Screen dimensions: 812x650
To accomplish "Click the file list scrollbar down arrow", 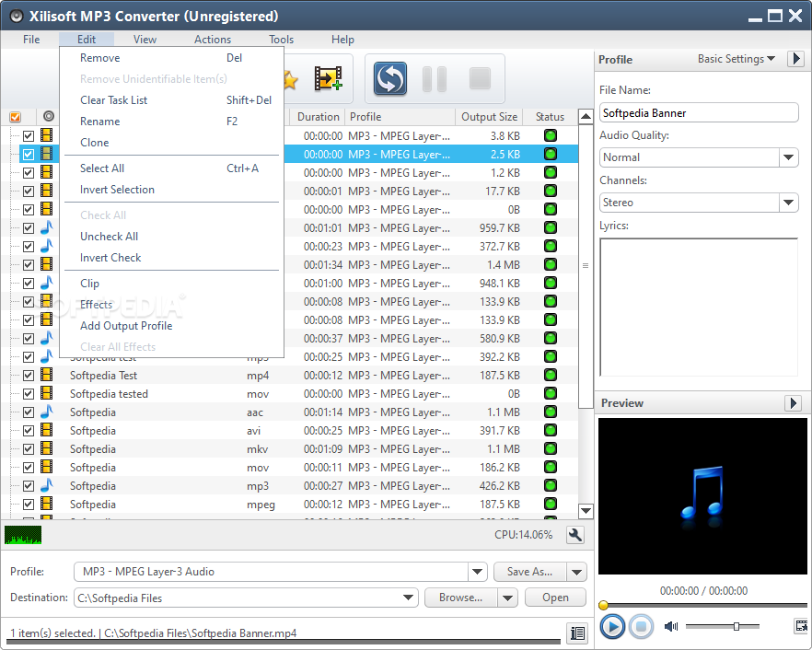I will [x=586, y=511].
